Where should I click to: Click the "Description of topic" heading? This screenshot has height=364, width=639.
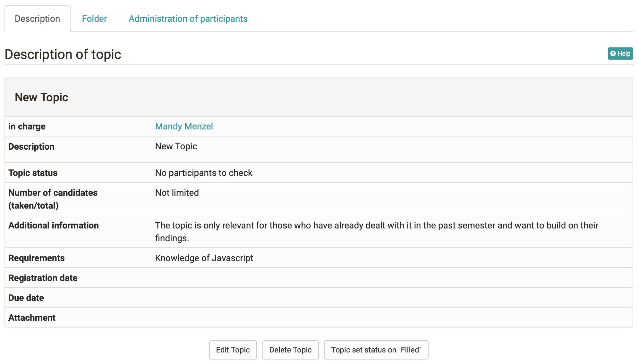(x=63, y=54)
